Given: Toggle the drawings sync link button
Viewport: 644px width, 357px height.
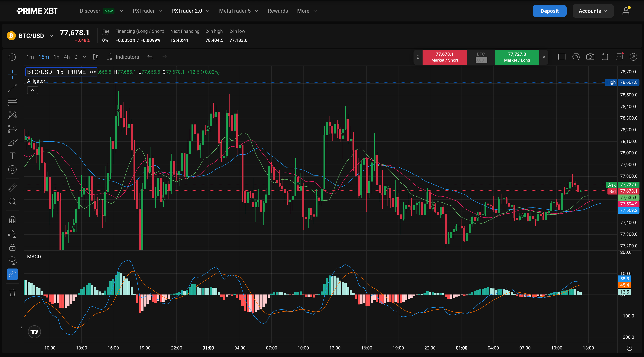Looking at the screenshot, I should click(x=12, y=274).
